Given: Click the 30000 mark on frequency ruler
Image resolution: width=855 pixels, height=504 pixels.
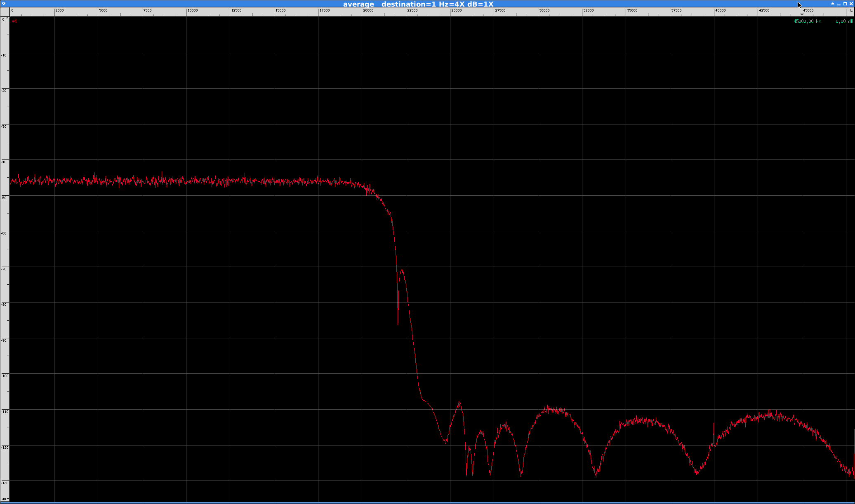Looking at the screenshot, I should 544,10.
